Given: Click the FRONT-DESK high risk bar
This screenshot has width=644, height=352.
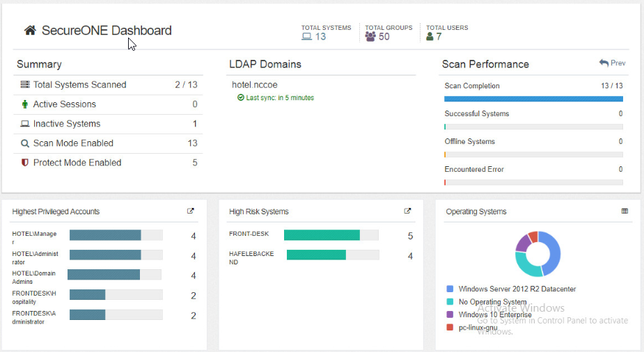Looking at the screenshot, I should 322,235.
